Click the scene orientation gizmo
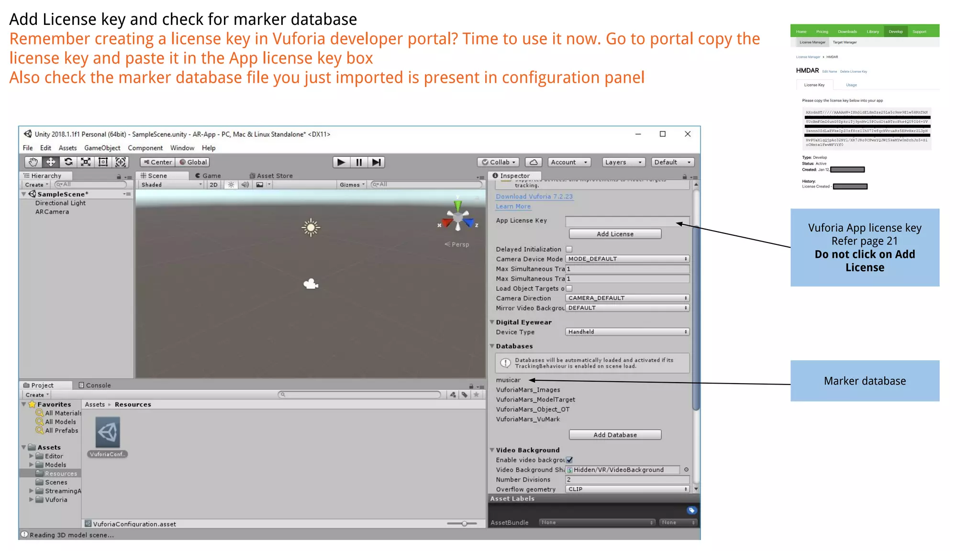This screenshot has height=551, width=980. [458, 216]
